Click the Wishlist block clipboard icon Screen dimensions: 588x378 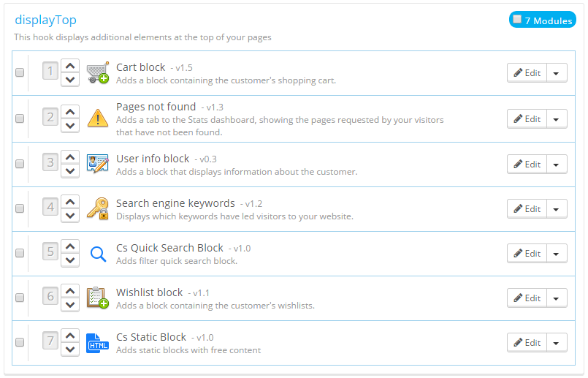point(97,298)
